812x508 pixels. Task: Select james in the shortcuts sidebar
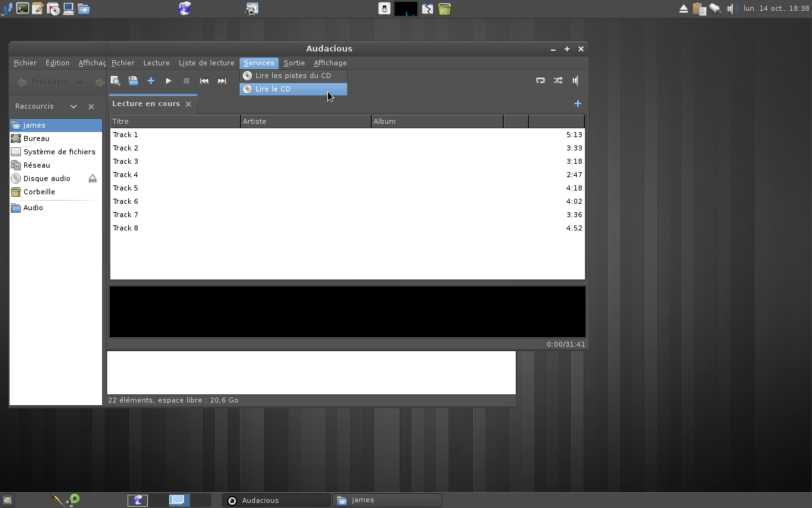click(x=56, y=125)
